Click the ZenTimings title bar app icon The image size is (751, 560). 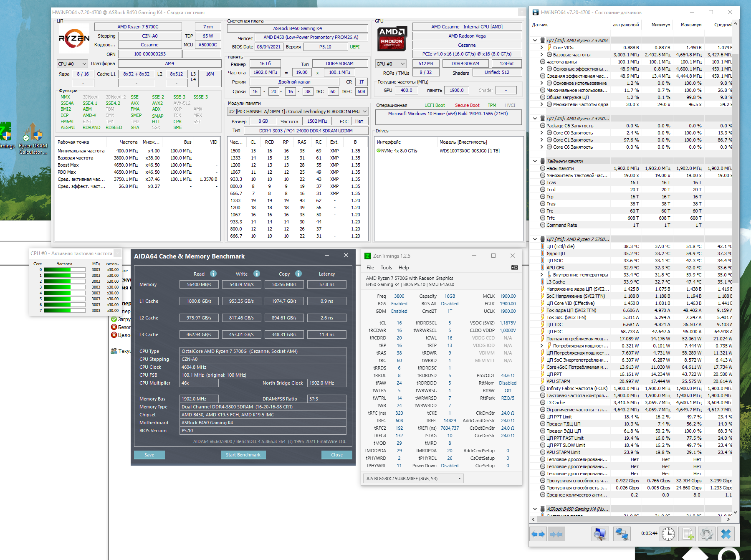368,256
